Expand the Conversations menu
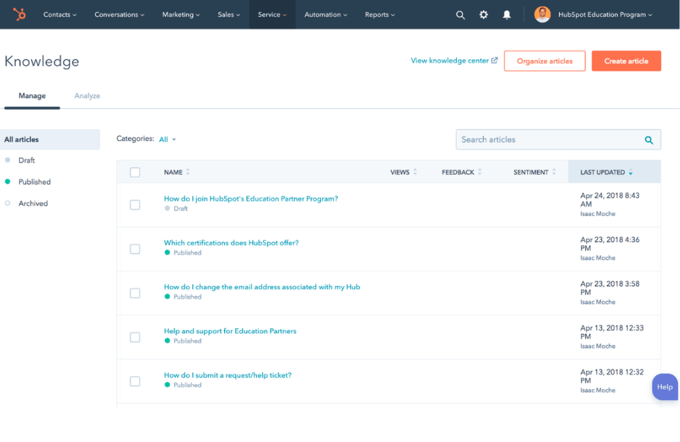 (x=119, y=15)
